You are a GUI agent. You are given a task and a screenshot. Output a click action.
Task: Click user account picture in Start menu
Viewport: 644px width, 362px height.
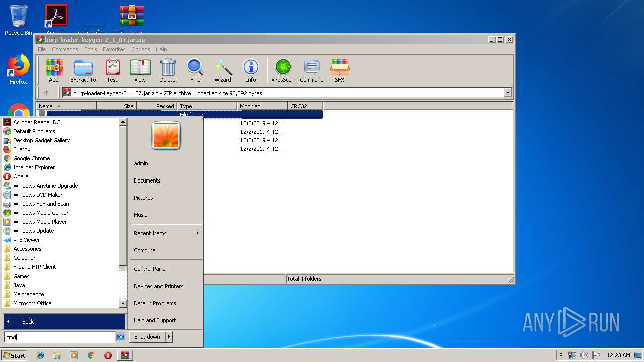point(166,136)
